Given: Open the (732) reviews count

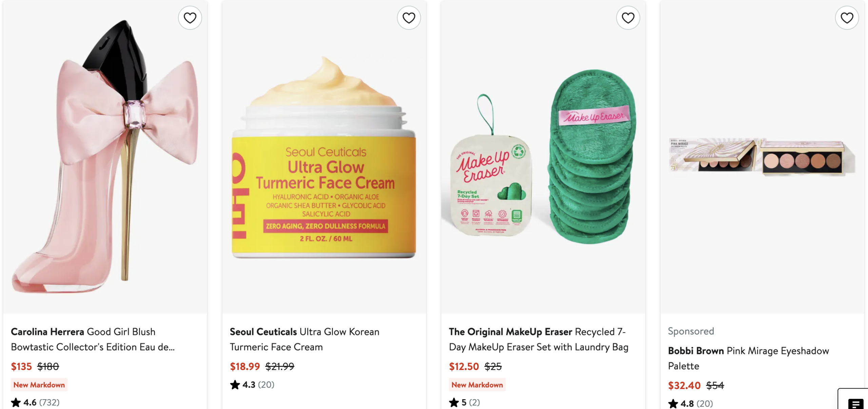Looking at the screenshot, I should click(x=50, y=403).
